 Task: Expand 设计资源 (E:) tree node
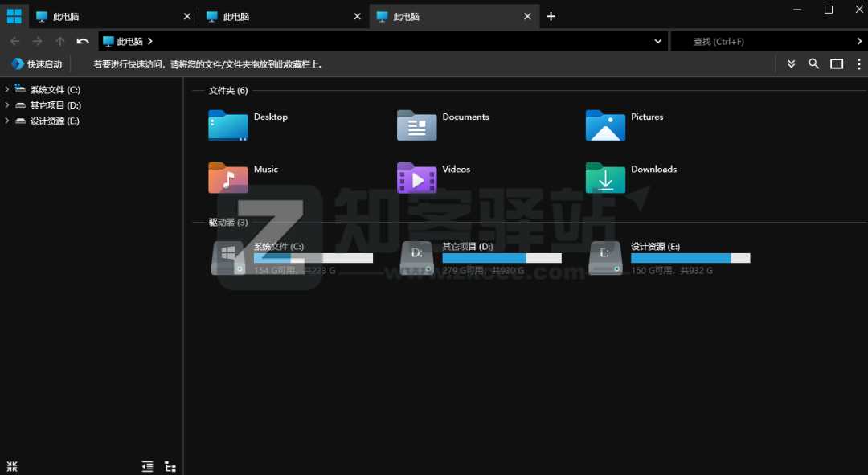point(7,121)
